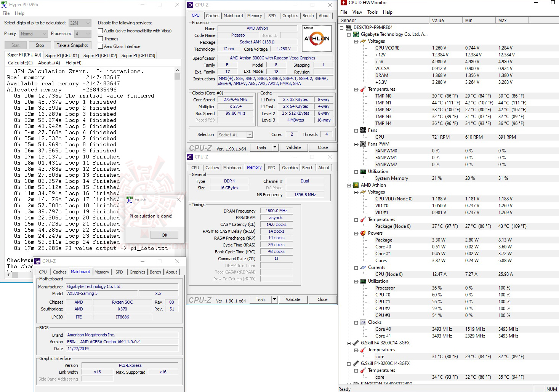Click OK in the Finish dialog
This screenshot has width=559, height=392.
(x=164, y=235)
